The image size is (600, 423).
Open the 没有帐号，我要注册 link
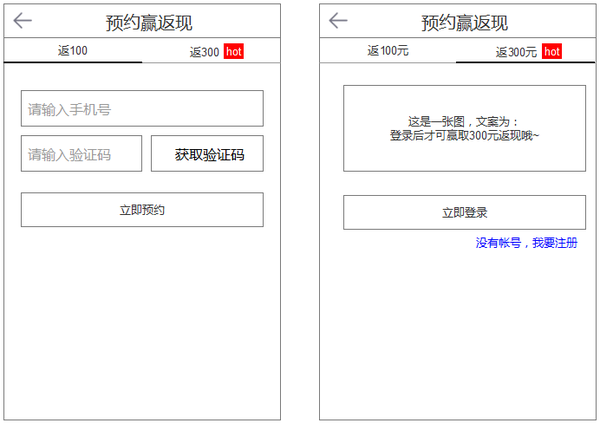[526, 243]
